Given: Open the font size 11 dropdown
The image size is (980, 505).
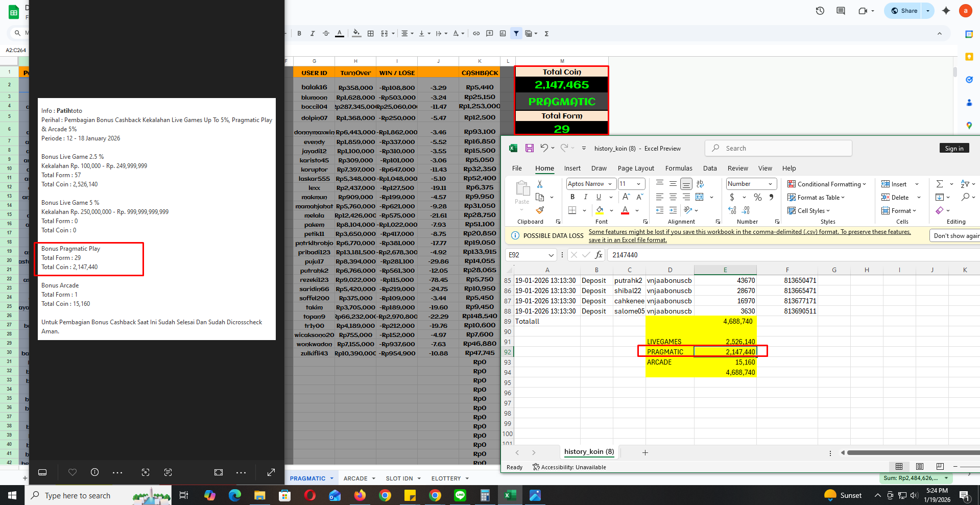Looking at the screenshot, I should pyautogui.click(x=638, y=184).
